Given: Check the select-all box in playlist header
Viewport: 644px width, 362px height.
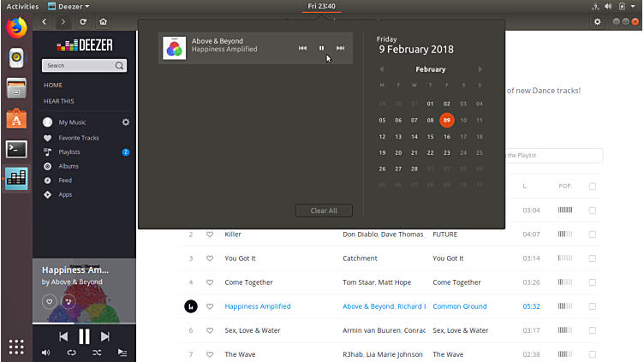Looking at the screenshot, I should tap(592, 186).
